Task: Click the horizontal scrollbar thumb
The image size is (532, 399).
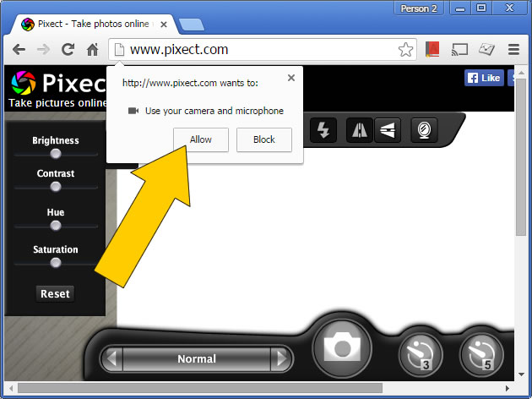Action: (200, 388)
